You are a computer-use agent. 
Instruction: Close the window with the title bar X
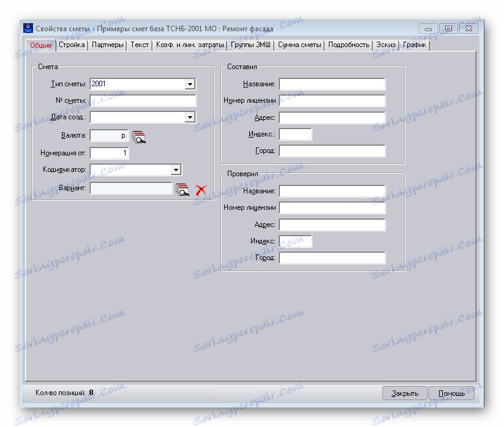coord(469,29)
